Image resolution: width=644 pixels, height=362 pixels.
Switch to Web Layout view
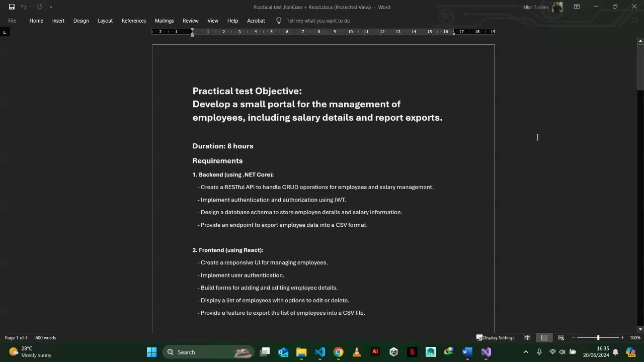(561, 337)
